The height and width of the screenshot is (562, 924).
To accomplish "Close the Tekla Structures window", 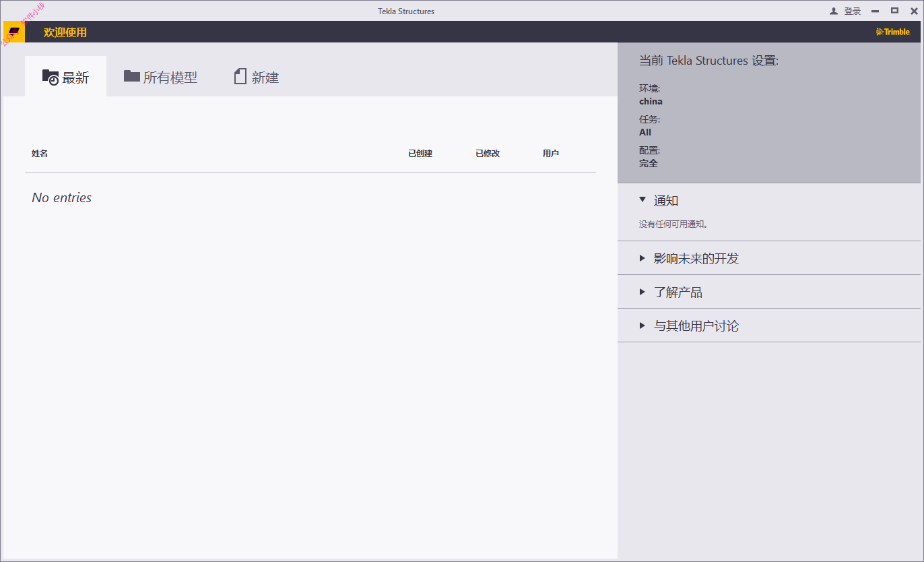I will pyautogui.click(x=914, y=11).
